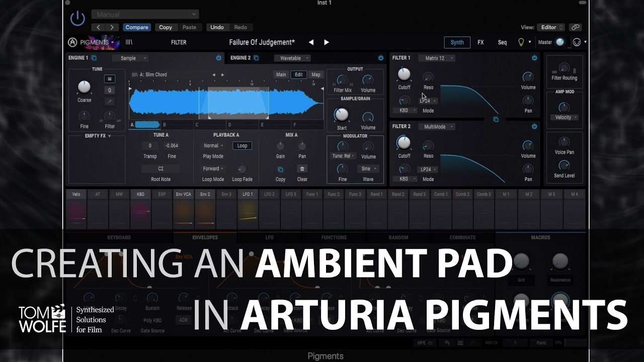Click the lightbulb sound design tips icon
Screen dimensions: 644x362
[521, 42]
